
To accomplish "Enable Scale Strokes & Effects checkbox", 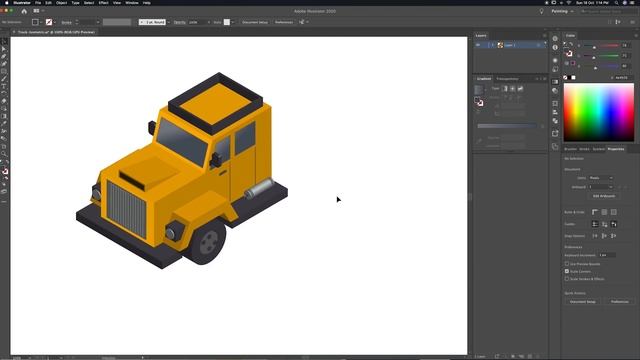I will coord(567,279).
